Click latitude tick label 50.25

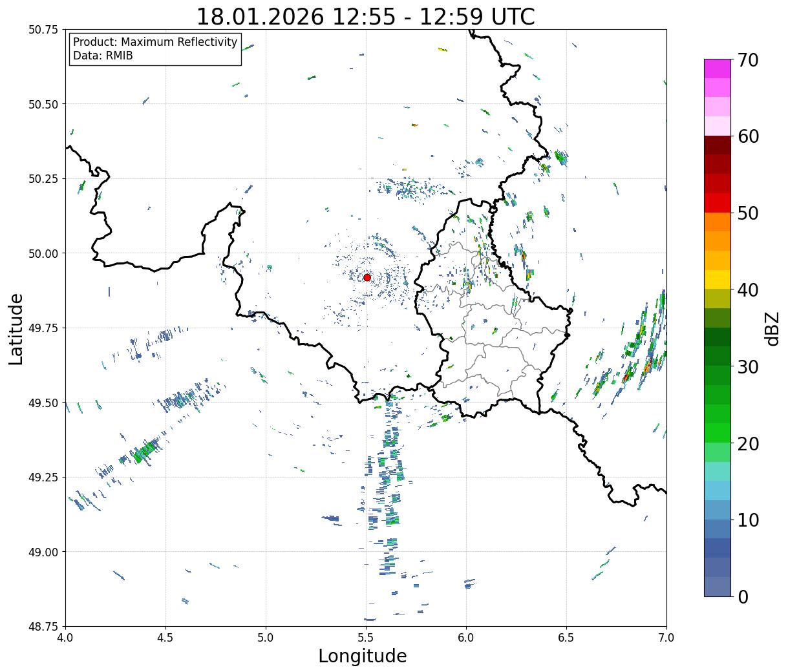pyautogui.click(x=43, y=179)
